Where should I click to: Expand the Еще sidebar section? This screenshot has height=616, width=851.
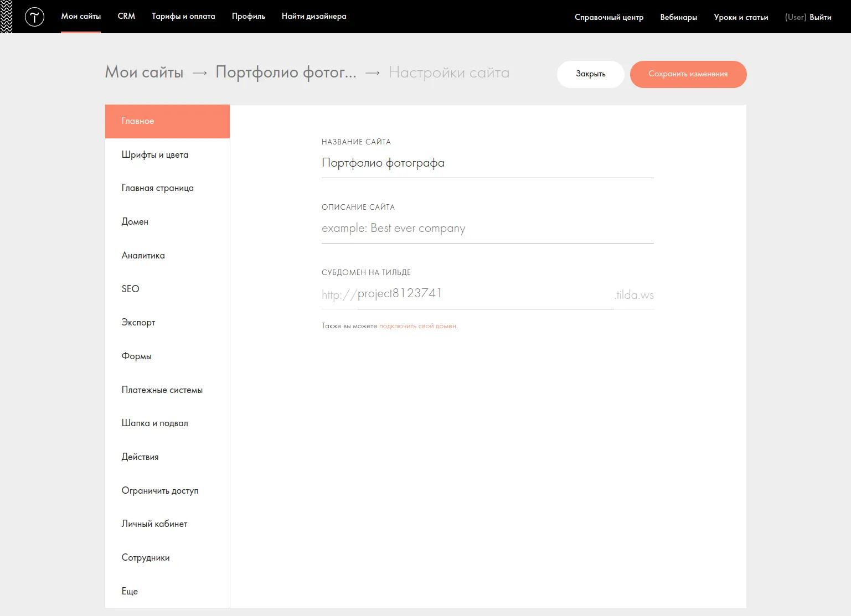(x=130, y=592)
